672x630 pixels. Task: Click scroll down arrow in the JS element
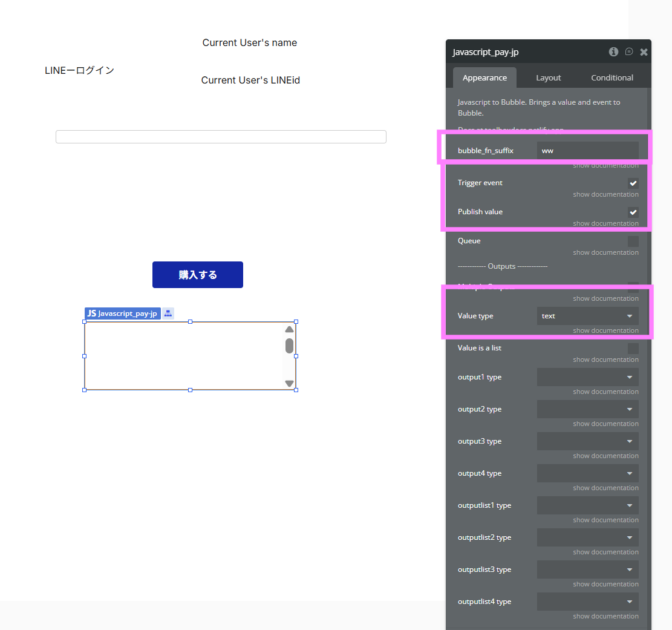click(x=289, y=383)
